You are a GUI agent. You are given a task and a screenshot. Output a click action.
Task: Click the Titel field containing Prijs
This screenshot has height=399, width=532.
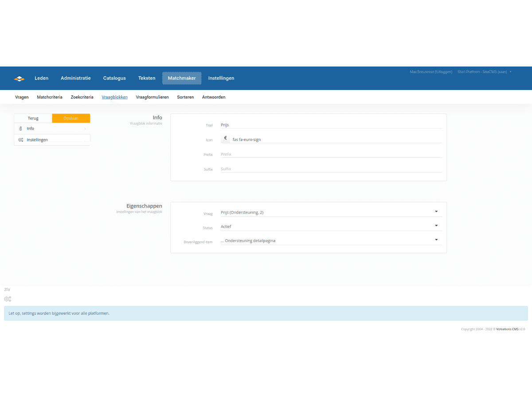tap(331, 125)
